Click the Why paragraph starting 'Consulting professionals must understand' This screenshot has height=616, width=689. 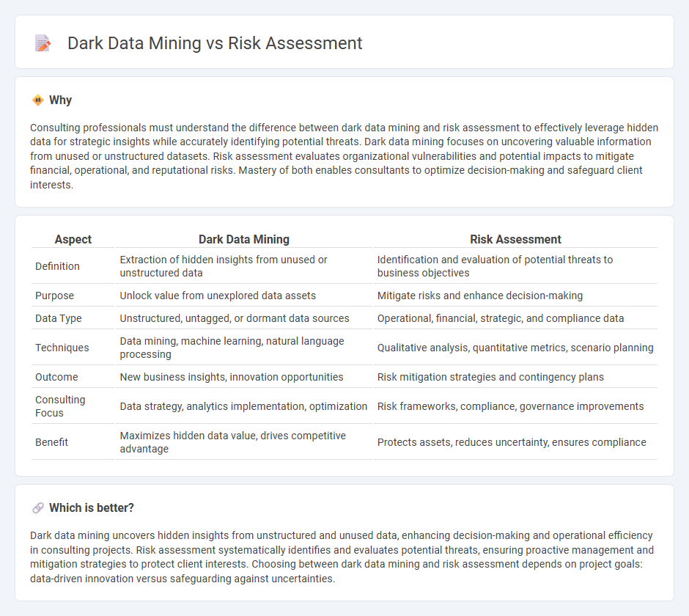344,156
